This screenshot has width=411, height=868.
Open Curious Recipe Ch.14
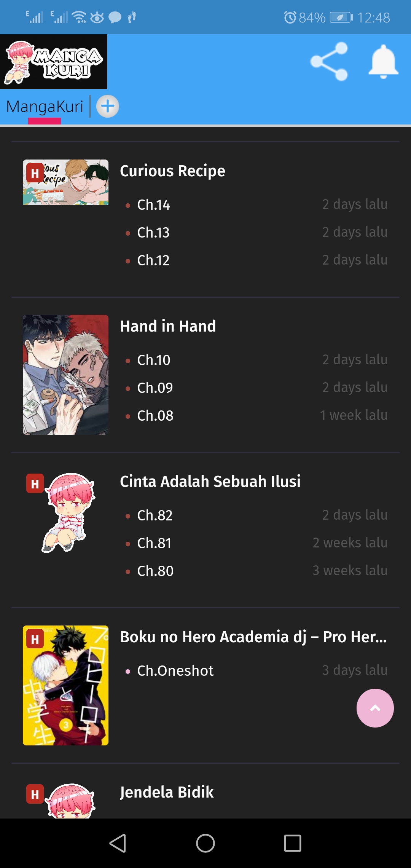pyautogui.click(x=153, y=205)
